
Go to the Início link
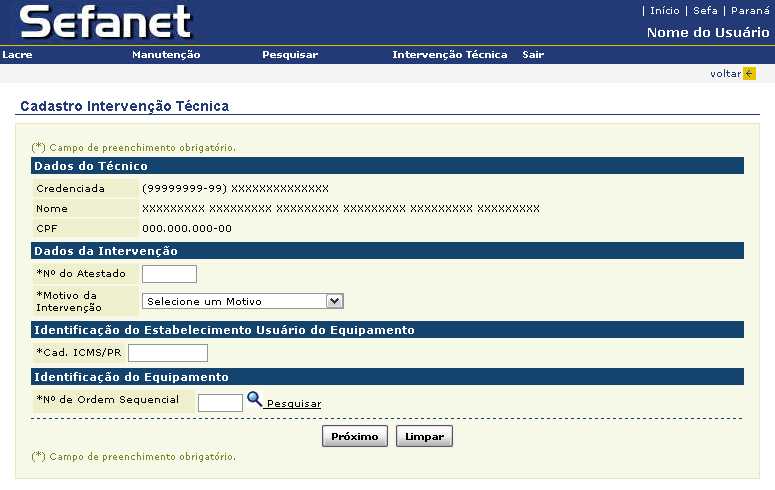(x=664, y=11)
